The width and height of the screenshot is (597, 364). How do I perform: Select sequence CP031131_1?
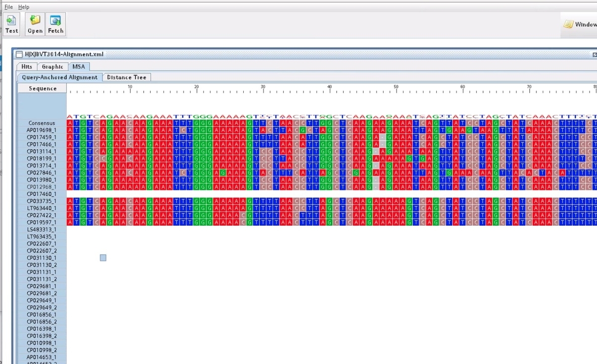pyautogui.click(x=42, y=272)
